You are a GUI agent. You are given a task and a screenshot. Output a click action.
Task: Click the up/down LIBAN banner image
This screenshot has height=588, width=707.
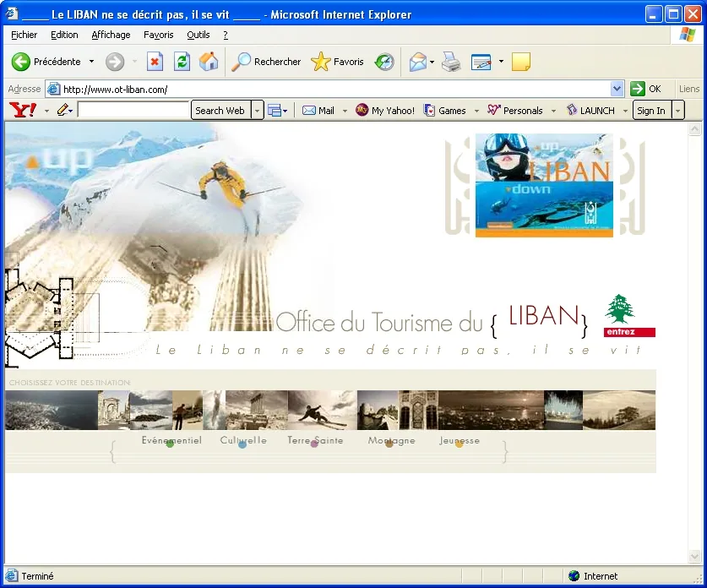[544, 185]
